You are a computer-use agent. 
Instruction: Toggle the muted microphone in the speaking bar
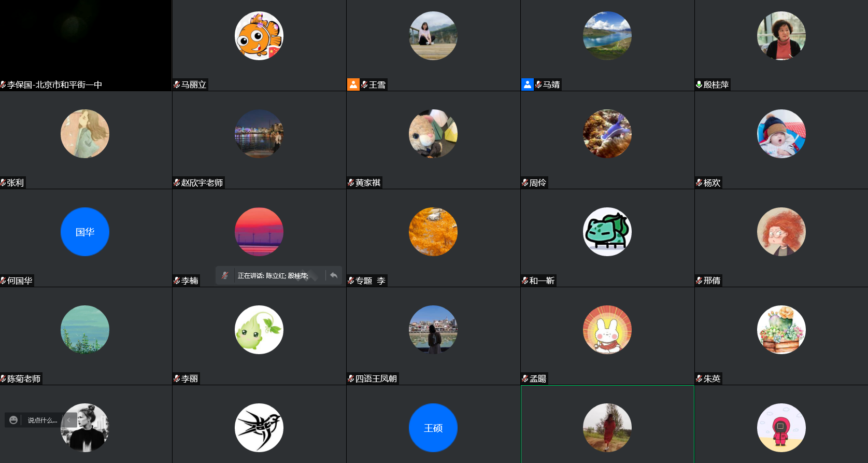tap(225, 275)
